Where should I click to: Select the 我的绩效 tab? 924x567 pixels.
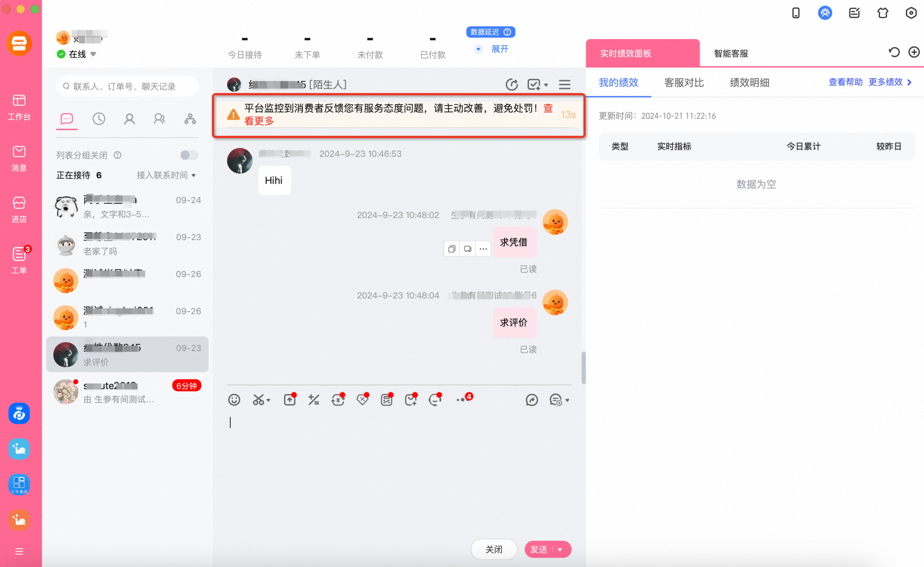coord(619,83)
